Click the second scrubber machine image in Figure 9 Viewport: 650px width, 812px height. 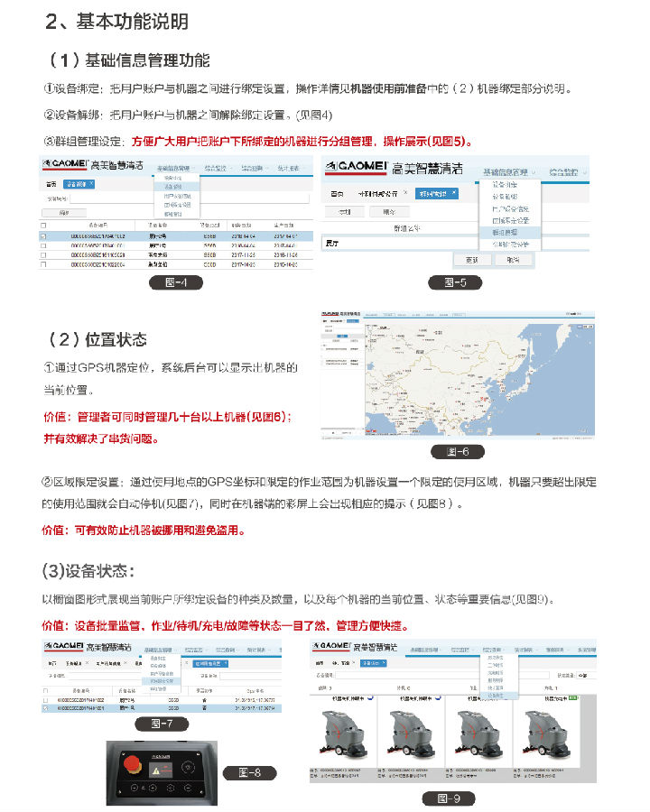tap(411, 734)
